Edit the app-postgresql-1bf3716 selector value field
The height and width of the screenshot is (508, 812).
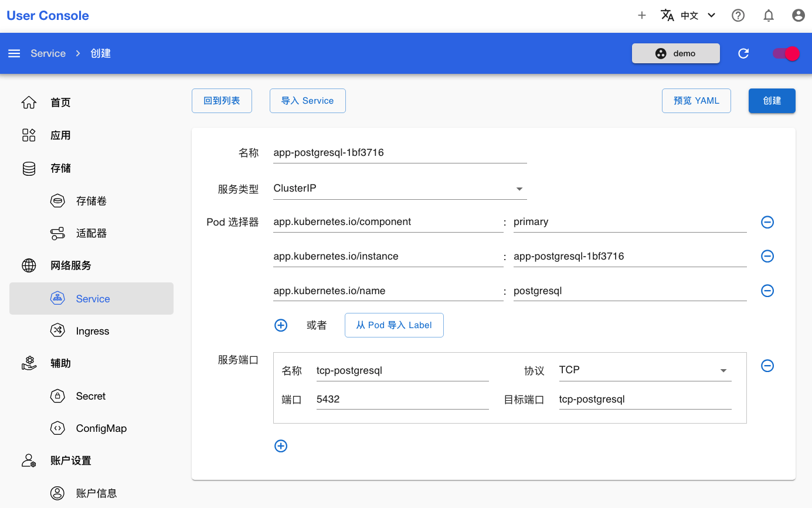[630, 257]
